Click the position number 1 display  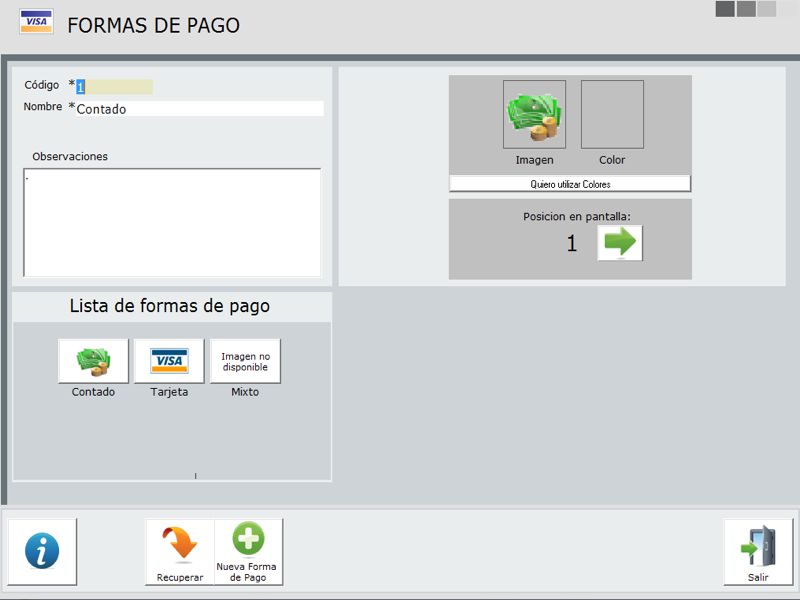(572, 243)
